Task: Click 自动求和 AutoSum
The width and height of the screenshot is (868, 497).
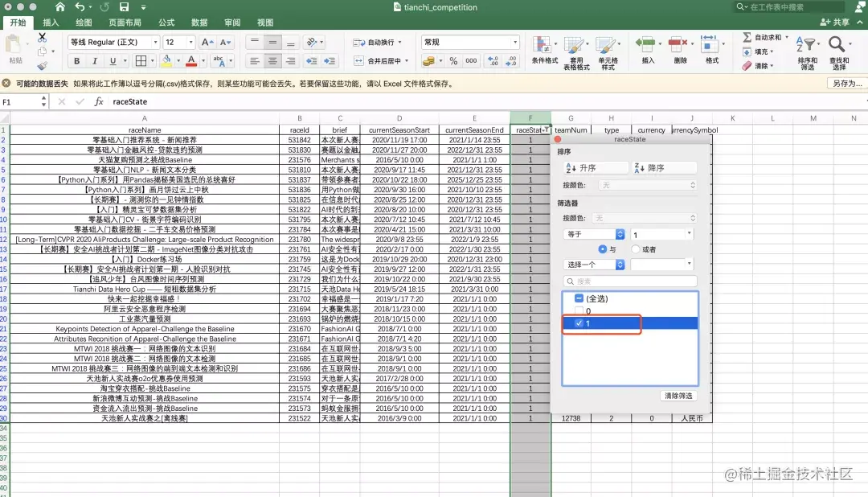Action: tap(766, 37)
